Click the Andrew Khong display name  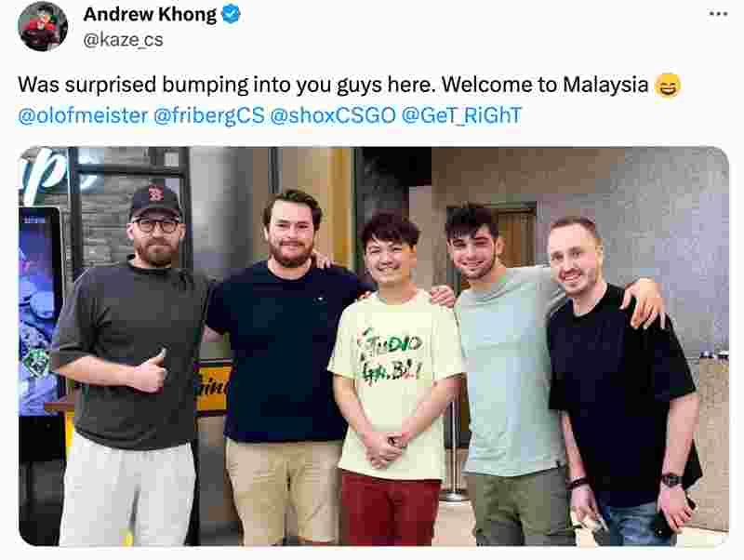[150, 14]
